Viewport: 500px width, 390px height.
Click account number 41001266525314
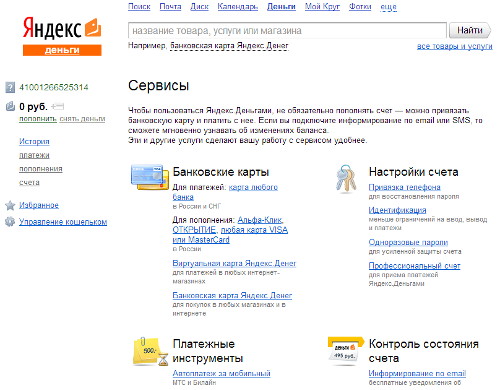pos(54,87)
